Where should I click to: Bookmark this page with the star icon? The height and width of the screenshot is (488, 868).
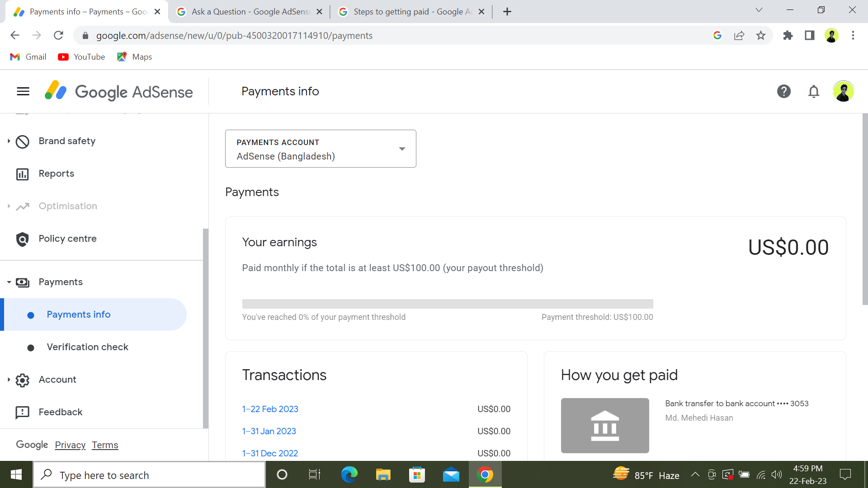[x=761, y=36]
